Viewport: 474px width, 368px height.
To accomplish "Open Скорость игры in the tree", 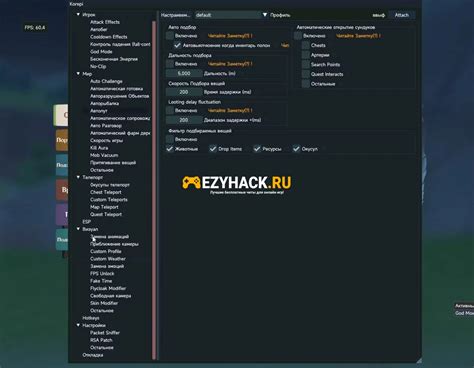I will 106,140.
